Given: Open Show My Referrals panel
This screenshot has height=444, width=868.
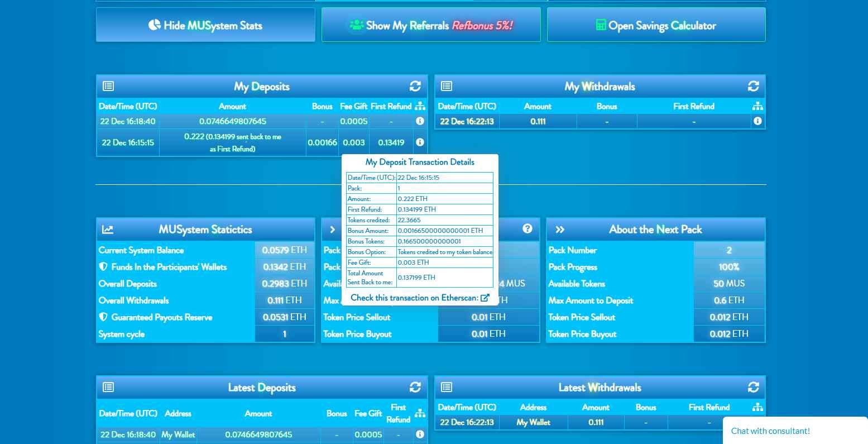Looking at the screenshot, I should pyautogui.click(x=431, y=25).
